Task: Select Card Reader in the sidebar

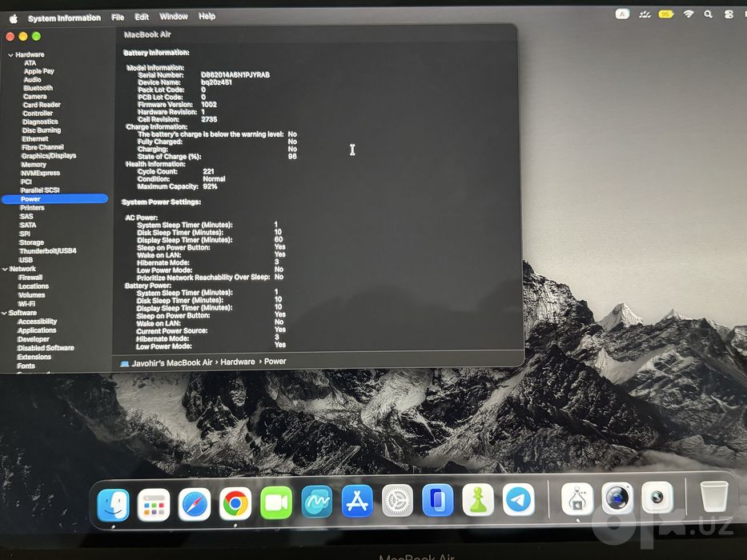Action: (42, 106)
